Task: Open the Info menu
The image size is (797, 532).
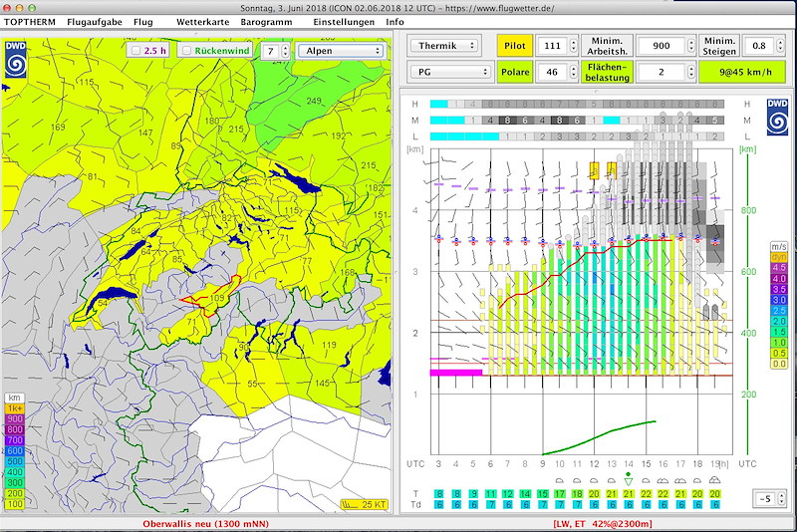Action: pos(395,22)
